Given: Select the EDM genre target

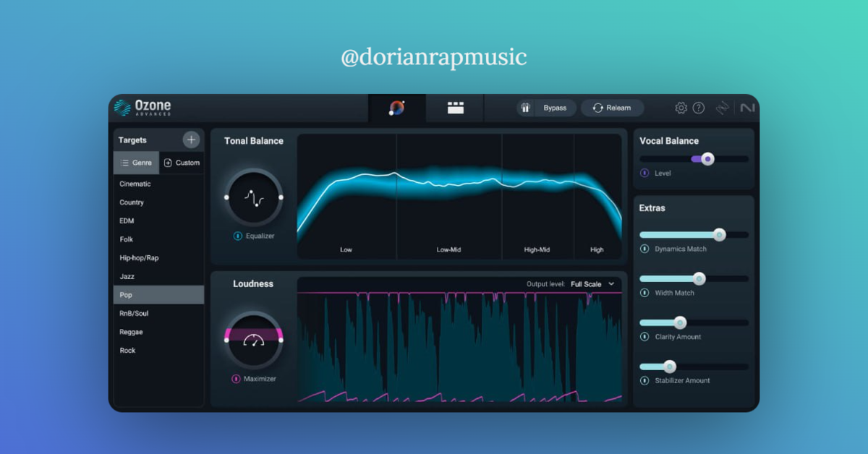Looking at the screenshot, I should [x=158, y=220].
